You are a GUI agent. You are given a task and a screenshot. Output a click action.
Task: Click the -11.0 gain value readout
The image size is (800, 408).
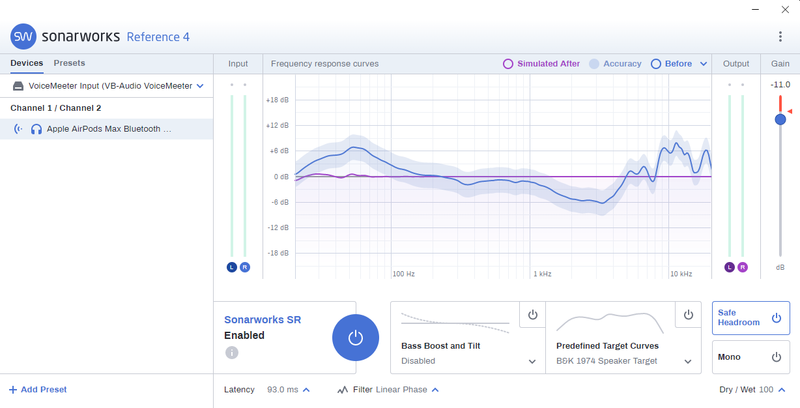[780, 85]
